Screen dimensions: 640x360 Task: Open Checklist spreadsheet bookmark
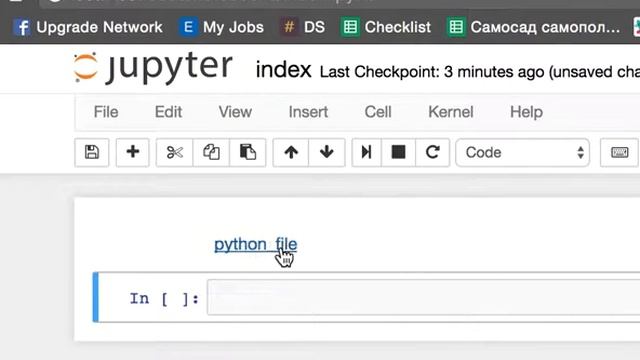tap(386, 27)
